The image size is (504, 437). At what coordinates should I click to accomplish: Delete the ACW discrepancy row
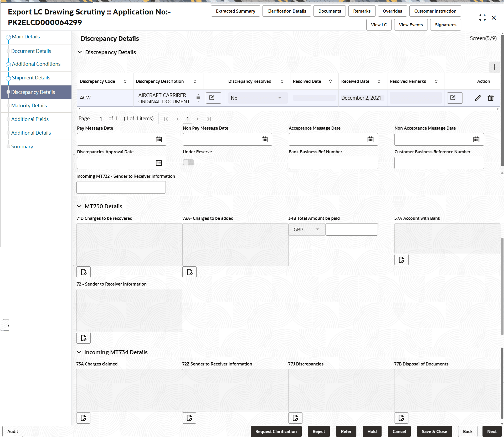[491, 98]
